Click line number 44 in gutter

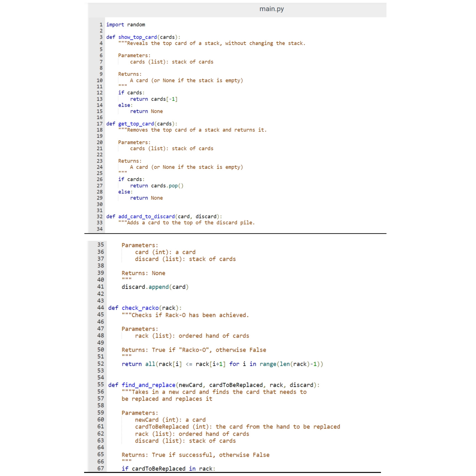(x=100, y=307)
